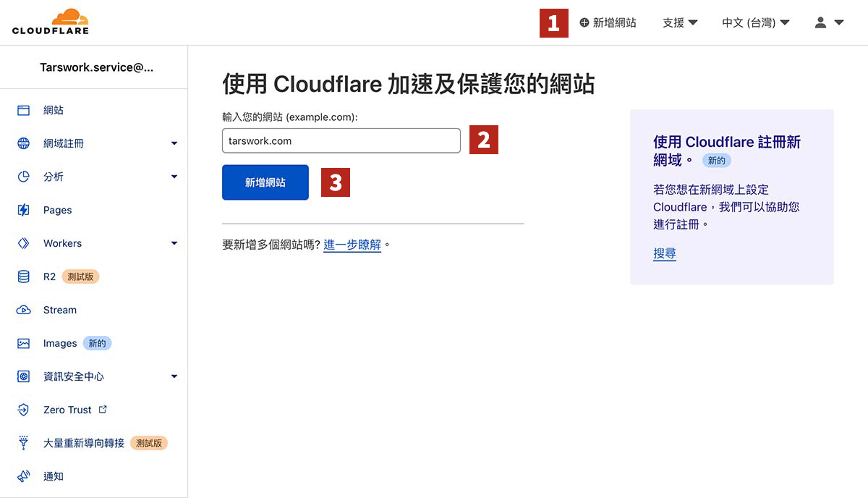Open the account dropdown arrow
This screenshot has width=868, height=498.
click(x=839, y=22)
